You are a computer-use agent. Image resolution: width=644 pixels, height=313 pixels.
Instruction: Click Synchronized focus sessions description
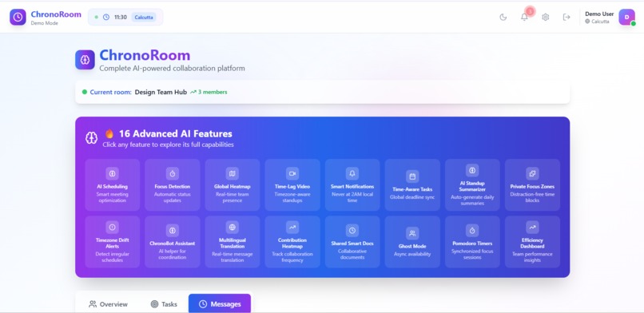[472, 255]
